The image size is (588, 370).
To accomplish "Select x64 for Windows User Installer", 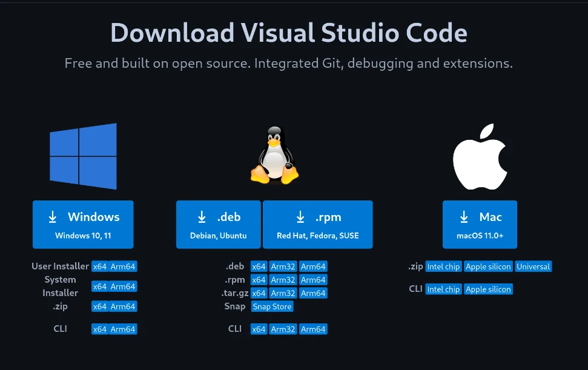I will [x=100, y=266].
